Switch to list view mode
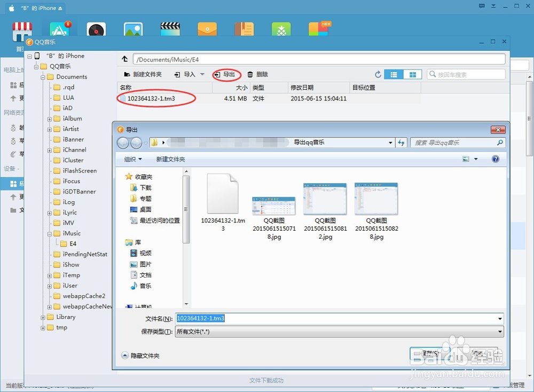Image resolution: width=534 pixels, height=392 pixels. 394,74
